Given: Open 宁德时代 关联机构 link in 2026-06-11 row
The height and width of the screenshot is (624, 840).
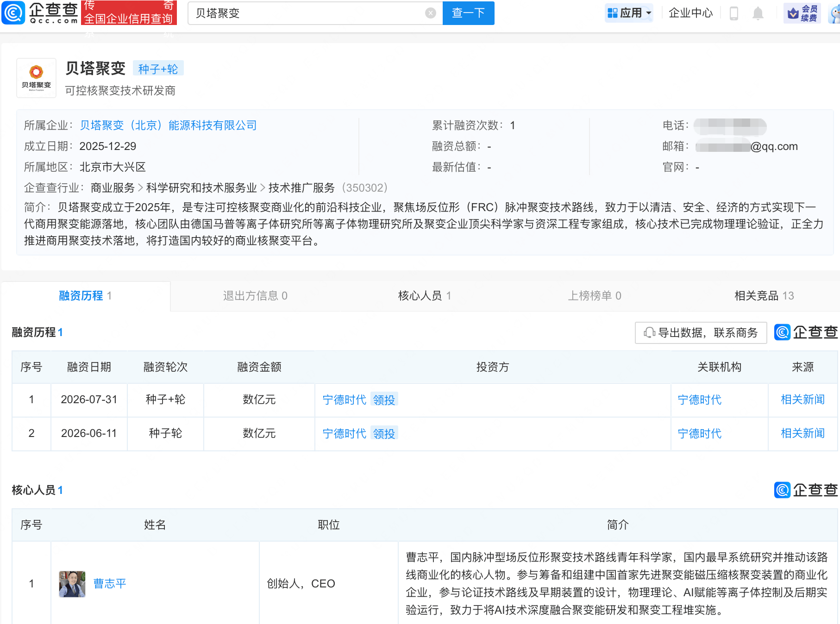Looking at the screenshot, I should tap(699, 433).
